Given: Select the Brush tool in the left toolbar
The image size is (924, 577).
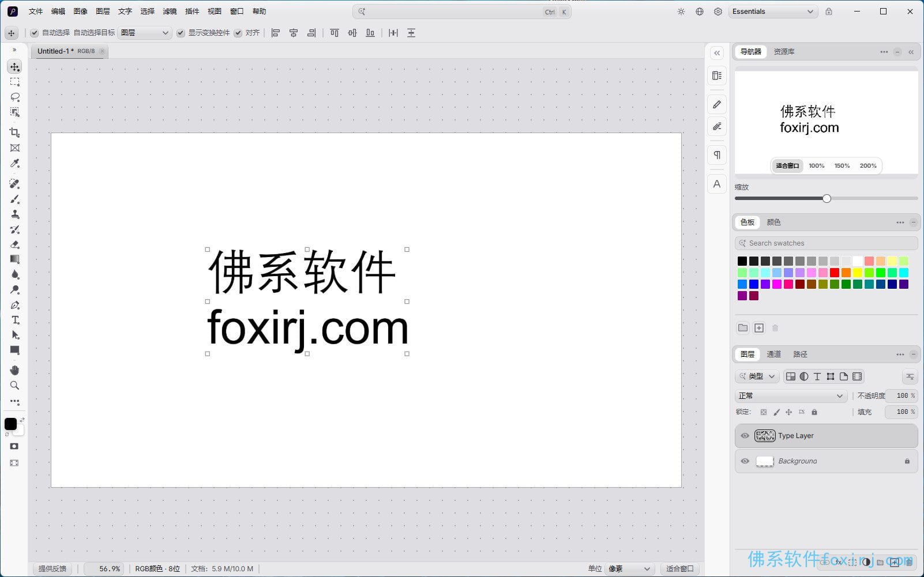Looking at the screenshot, I should 15,199.
